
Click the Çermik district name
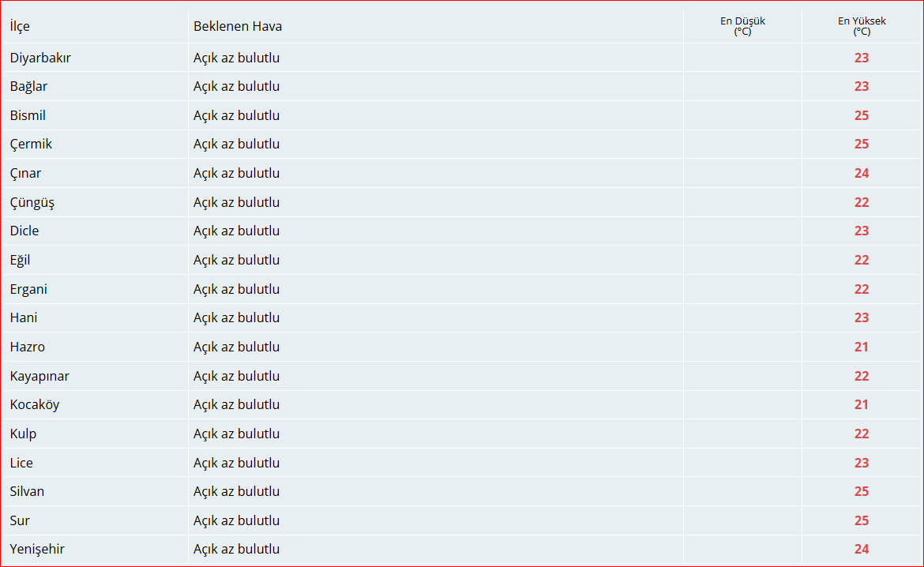pyautogui.click(x=31, y=144)
